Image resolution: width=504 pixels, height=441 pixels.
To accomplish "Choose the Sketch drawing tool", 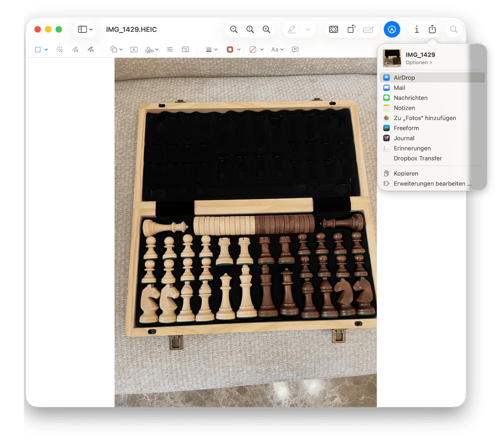I will point(75,49).
